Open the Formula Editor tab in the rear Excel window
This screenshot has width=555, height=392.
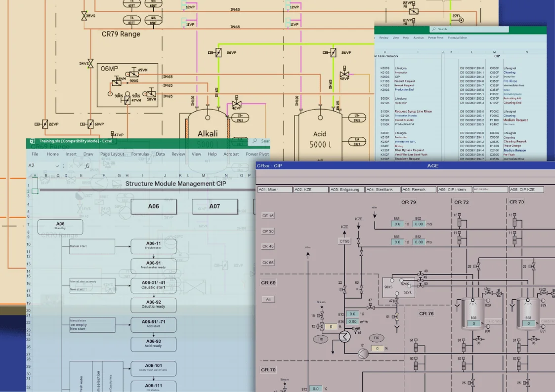pyautogui.click(x=457, y=38)
